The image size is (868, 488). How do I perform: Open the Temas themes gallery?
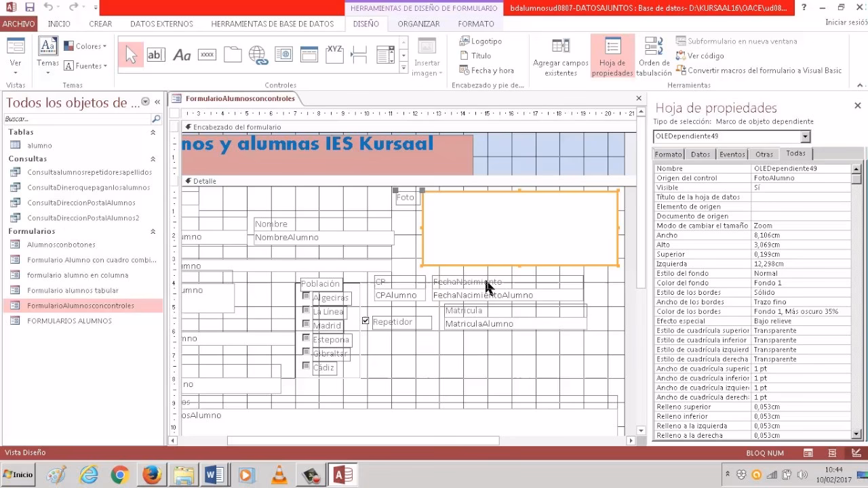pos(47,56)
